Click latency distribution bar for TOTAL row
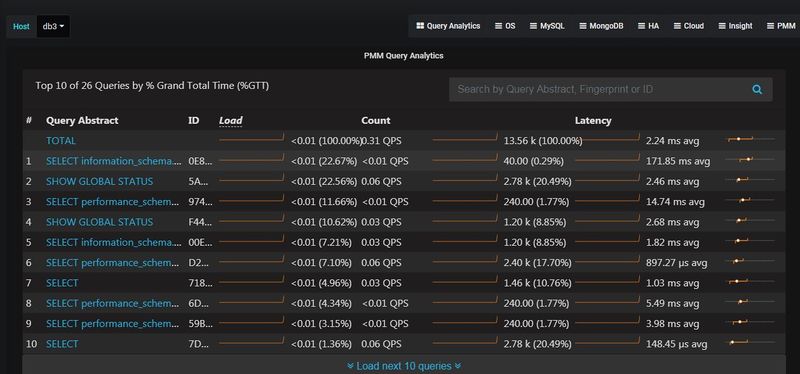The height and width of the screenshot is (374, 800). (750, 139)
